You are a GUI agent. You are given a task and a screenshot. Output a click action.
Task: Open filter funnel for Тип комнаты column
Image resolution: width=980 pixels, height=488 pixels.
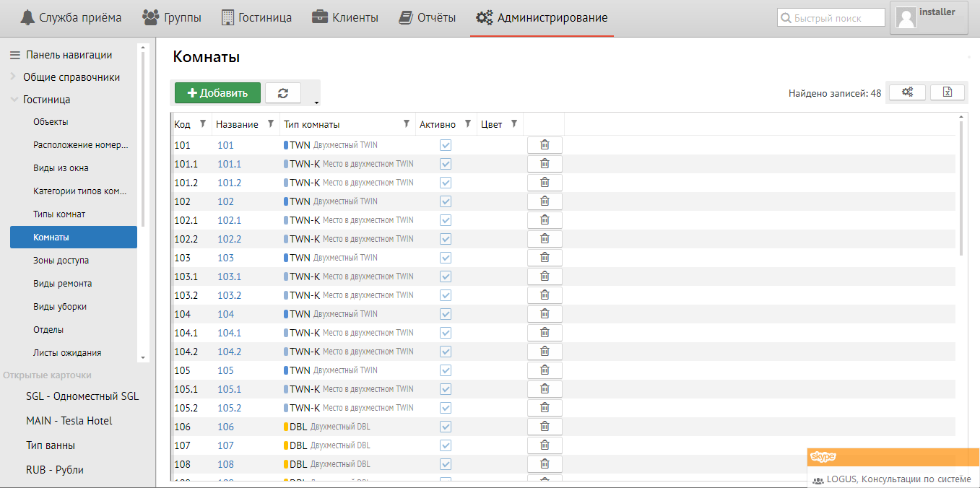point(407,124)
